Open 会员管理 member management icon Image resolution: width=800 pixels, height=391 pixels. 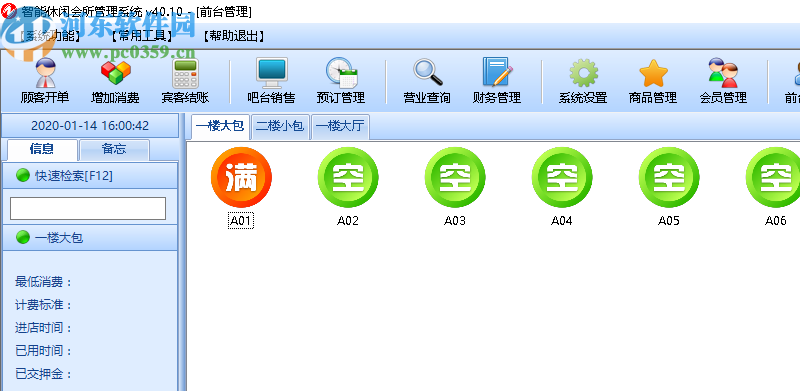click(x=723, y=73)
